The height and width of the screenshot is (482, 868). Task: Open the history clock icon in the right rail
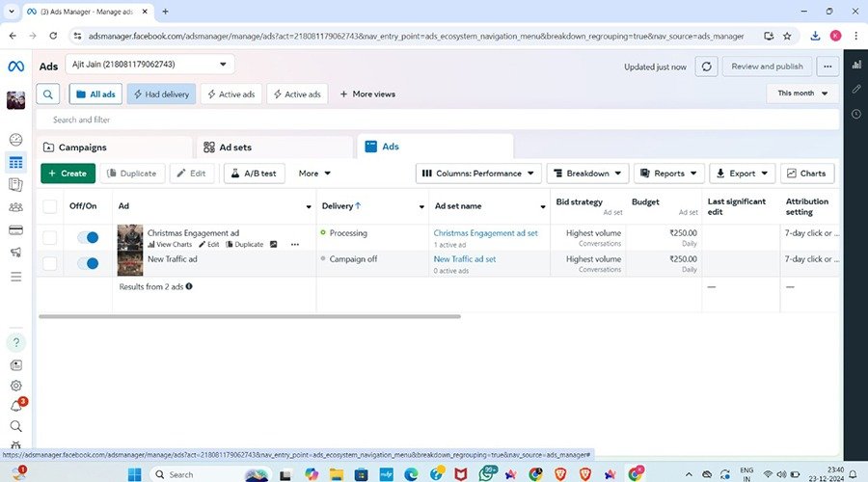click(856, 114)
